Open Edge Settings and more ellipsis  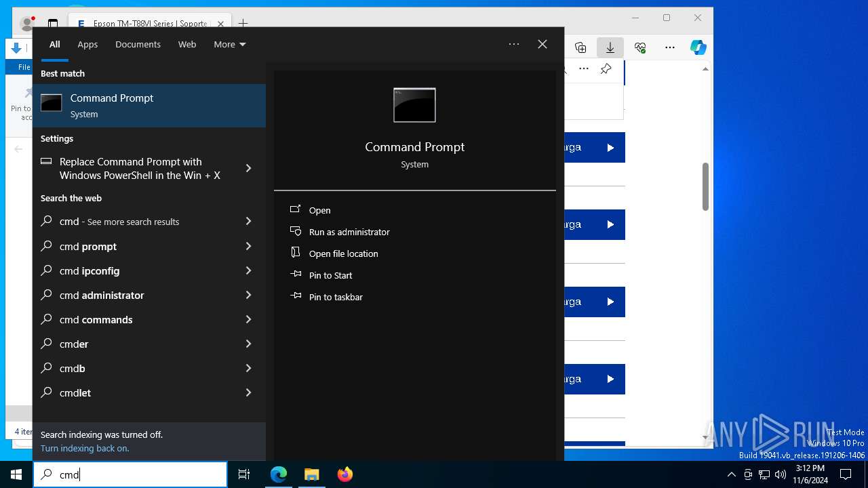point(670,47)
